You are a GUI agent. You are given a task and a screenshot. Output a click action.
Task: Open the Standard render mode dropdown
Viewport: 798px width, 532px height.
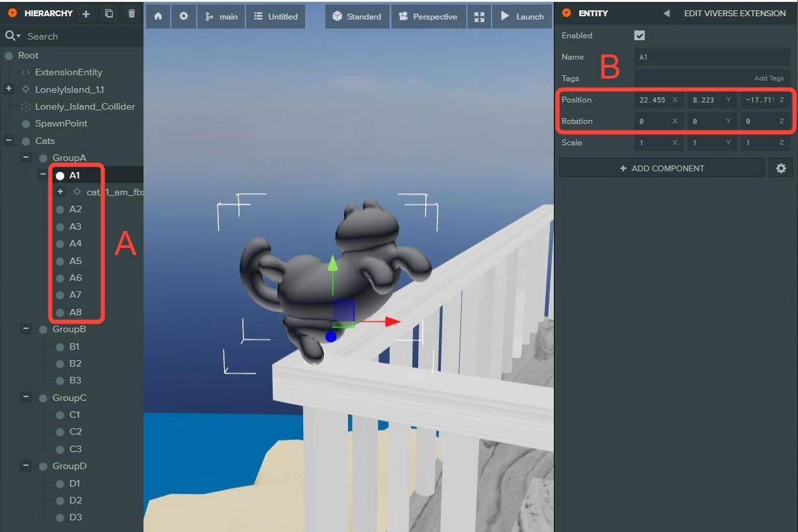[357, 17]
